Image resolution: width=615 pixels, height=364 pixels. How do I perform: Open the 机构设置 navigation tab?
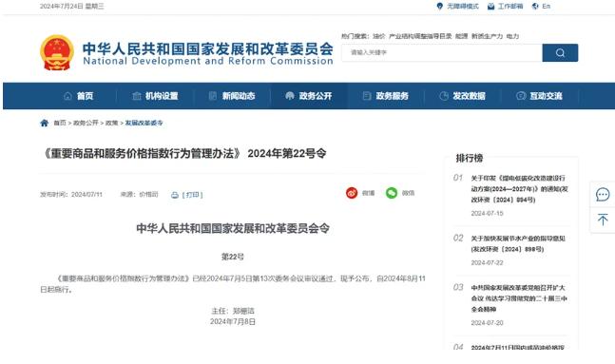(155, 96)
